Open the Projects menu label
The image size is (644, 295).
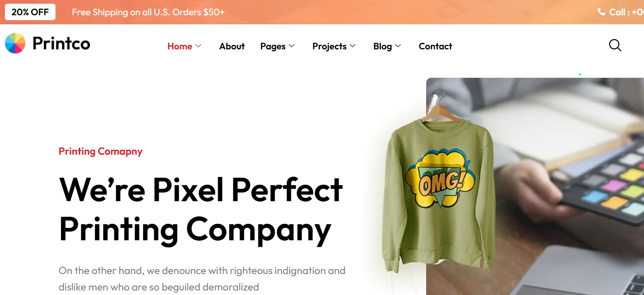click(x=329, y=46)
